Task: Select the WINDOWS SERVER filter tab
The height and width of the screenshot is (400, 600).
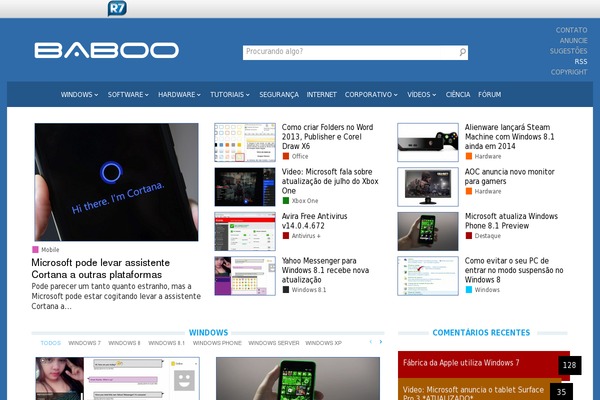Action: coord(274,343)
